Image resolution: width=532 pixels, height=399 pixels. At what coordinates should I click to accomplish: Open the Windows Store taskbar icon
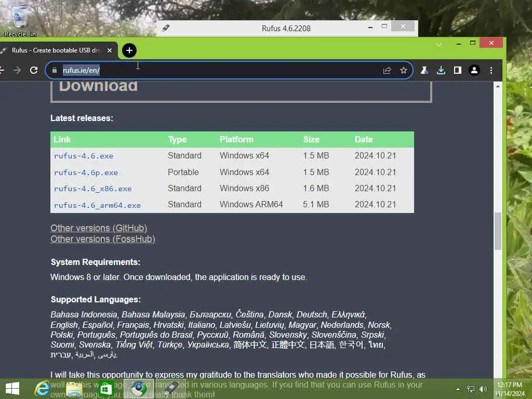point(106,389)
